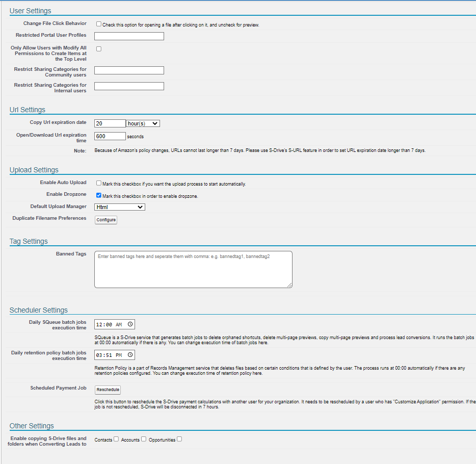Click the Copy Url expiration date field

(110, 123)
